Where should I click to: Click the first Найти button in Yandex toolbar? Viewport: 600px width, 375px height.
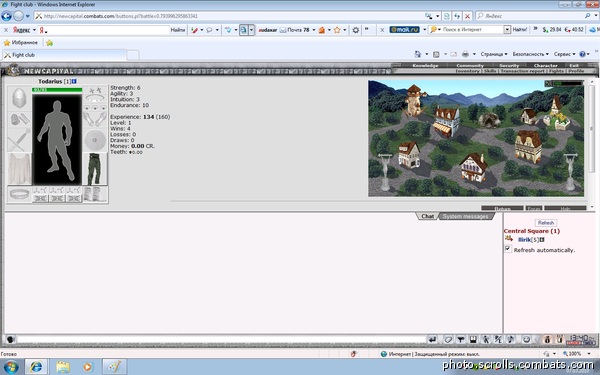point(178,29)
